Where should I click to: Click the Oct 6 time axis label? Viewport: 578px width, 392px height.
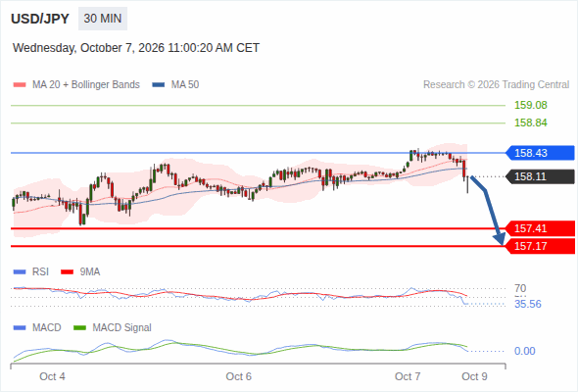coord(238,376)
